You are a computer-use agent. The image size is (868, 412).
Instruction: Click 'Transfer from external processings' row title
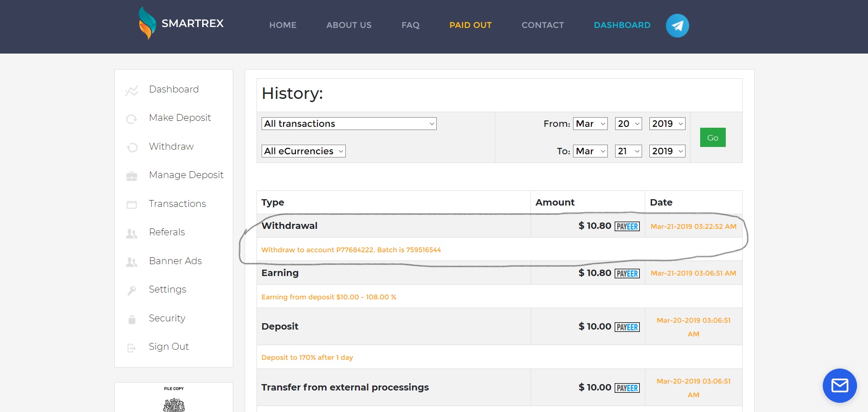[345, 387]
